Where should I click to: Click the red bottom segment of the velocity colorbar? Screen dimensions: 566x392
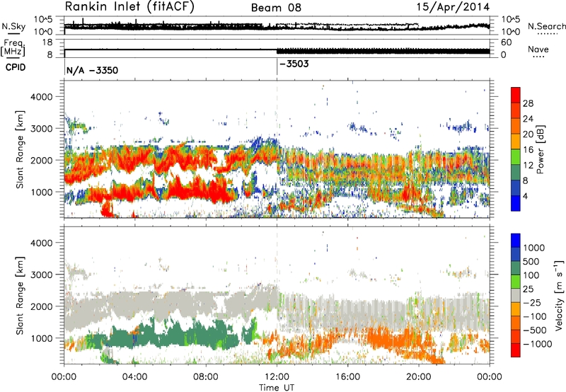[x=516, y=350]
